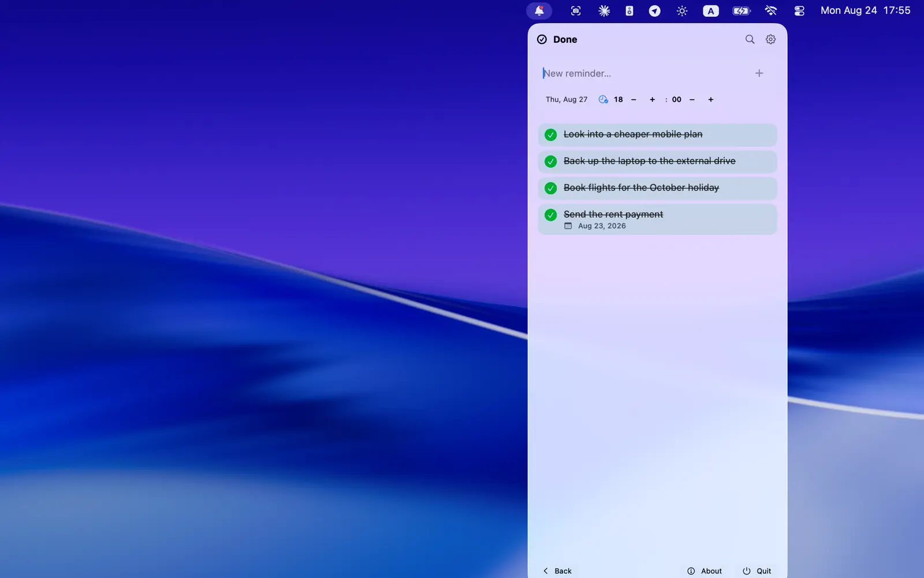The height and width of the screenshot is (578, 924).
Task: Click the calendar icon beside Aug 23, 2026
Action: click(568, 226)
